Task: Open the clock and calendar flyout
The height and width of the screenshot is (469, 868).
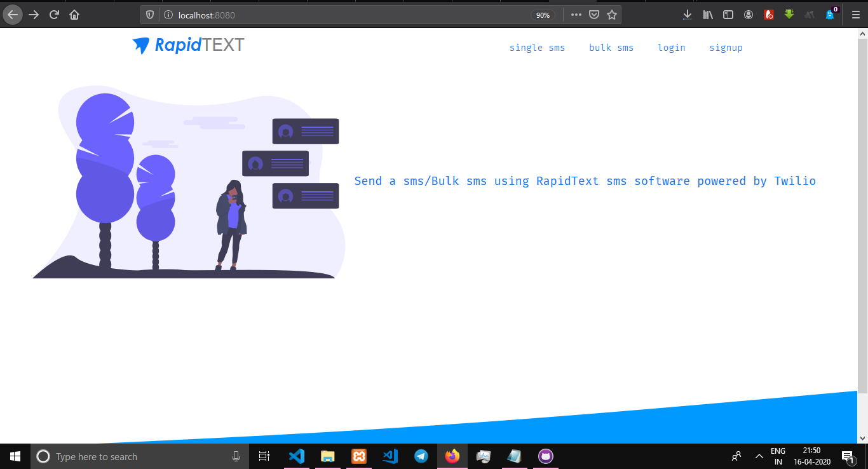Action: click(x=811, y=456)
